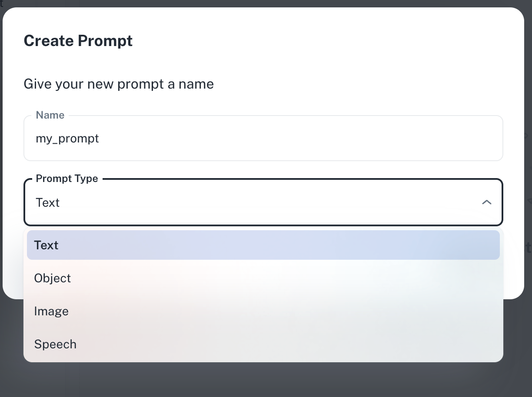This screenshot has width=532, height=397.
Task: Click the prompt naming instruction text
Action: [119, 84]
